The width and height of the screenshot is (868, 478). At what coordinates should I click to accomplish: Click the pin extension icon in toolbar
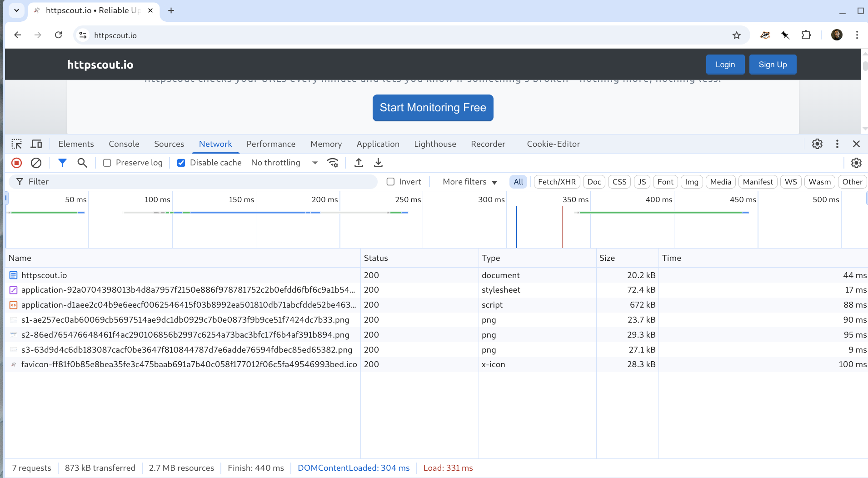coord(785,35)
